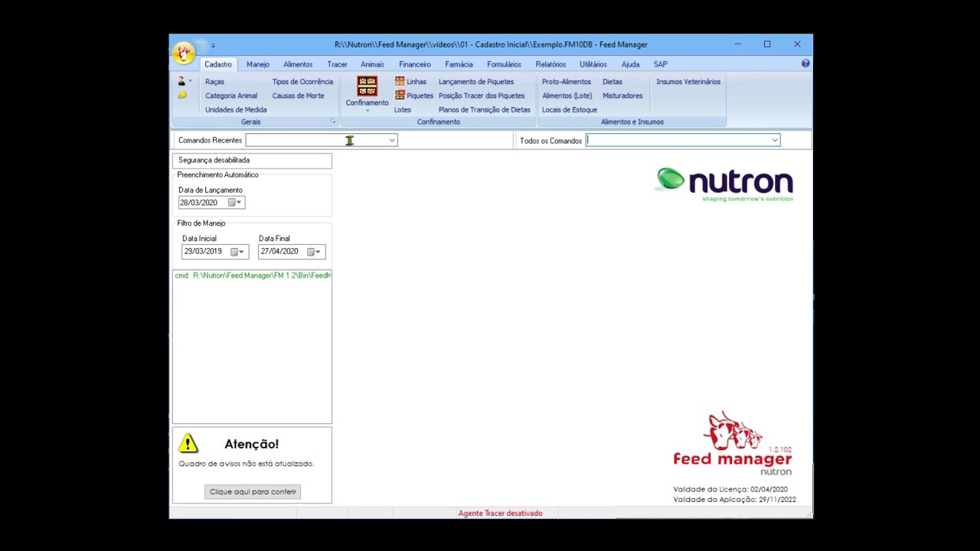Click the Data Inicial date value 29/03/2019

click(204, 251)
